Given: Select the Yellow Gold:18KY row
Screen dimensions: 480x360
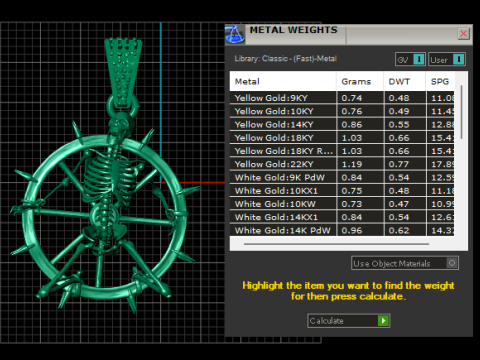Looking at the screenshot, I should click(x=342, y=138).
